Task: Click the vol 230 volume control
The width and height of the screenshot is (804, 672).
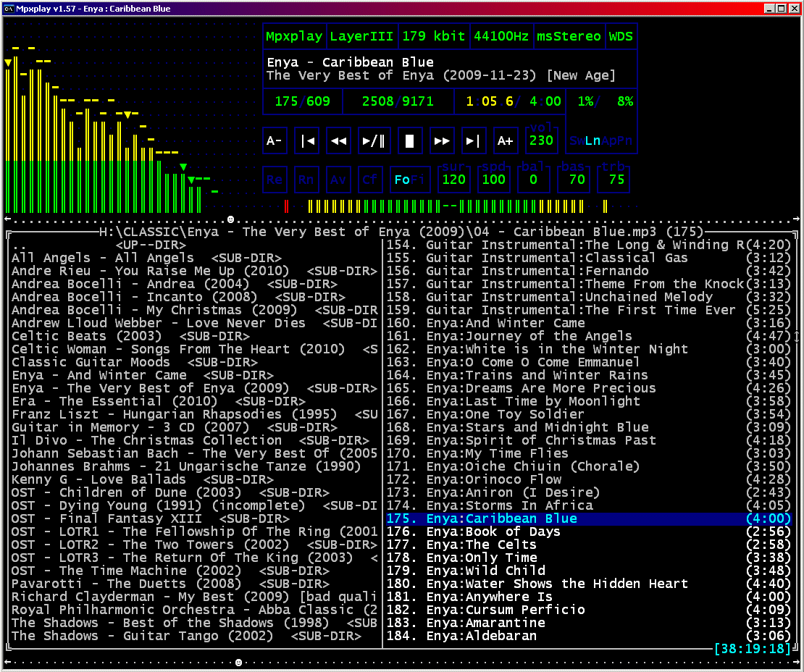Action: click(541, 141)
